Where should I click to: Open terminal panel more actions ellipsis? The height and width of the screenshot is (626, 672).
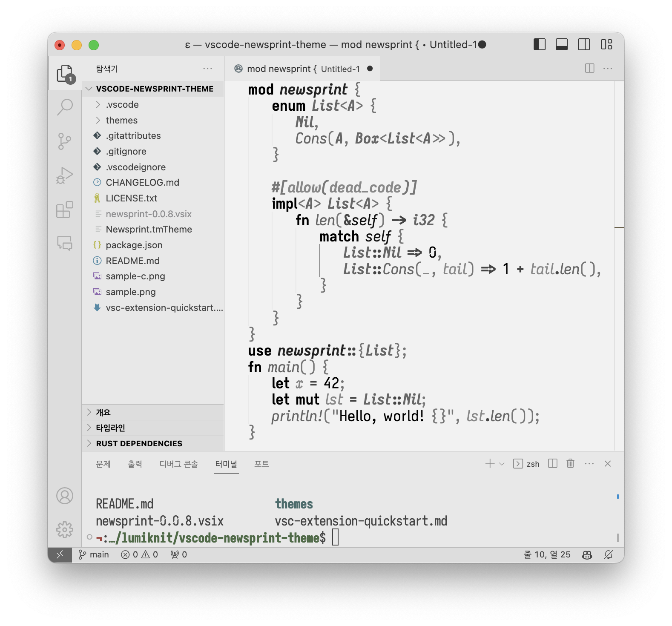coord(589,463)
